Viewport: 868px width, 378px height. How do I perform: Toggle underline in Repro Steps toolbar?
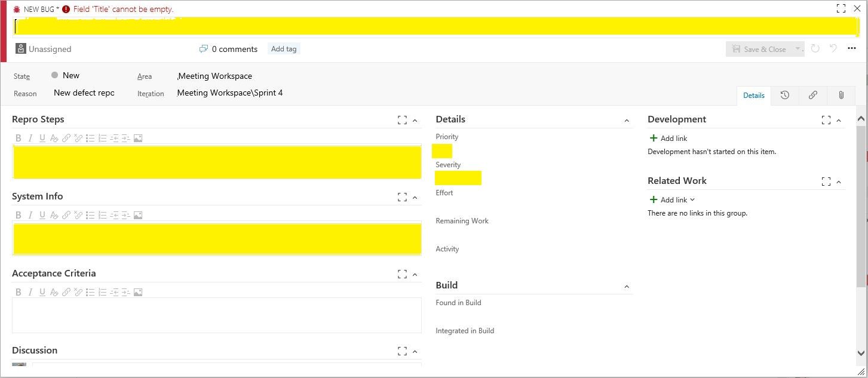(42, 138)
